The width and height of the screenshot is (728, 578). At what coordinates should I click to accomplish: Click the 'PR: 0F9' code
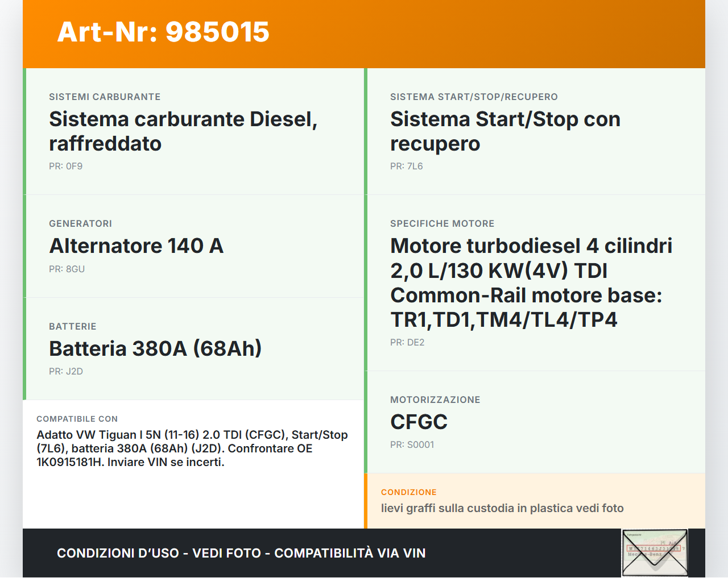tap(66, 166)
